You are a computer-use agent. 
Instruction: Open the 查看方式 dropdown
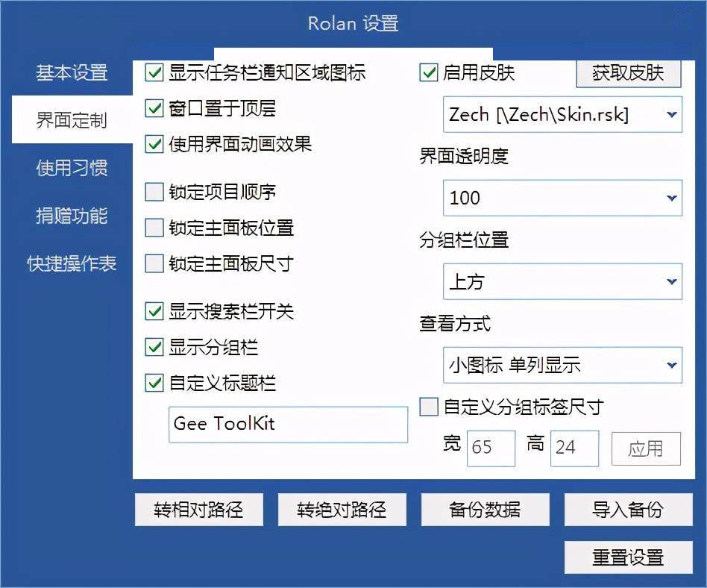click(x=562, y=366)
